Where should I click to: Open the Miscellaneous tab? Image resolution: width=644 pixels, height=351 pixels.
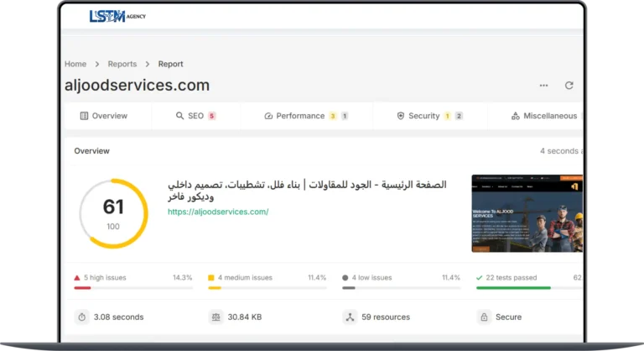click(543, 116)
